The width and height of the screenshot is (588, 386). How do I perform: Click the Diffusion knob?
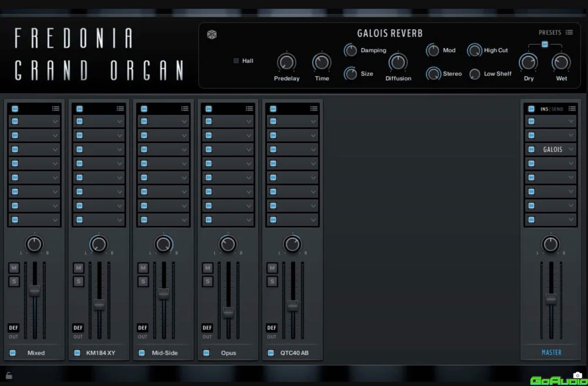(x=398, y=62)
